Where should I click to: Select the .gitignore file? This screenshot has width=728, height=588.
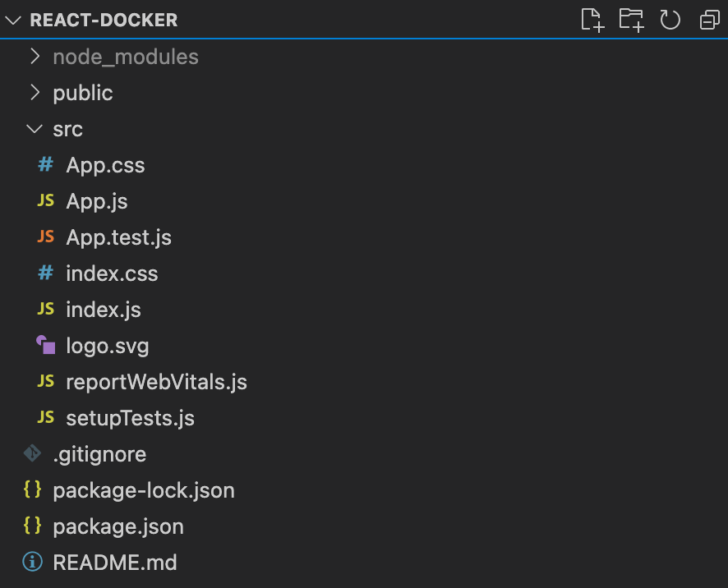99,453
